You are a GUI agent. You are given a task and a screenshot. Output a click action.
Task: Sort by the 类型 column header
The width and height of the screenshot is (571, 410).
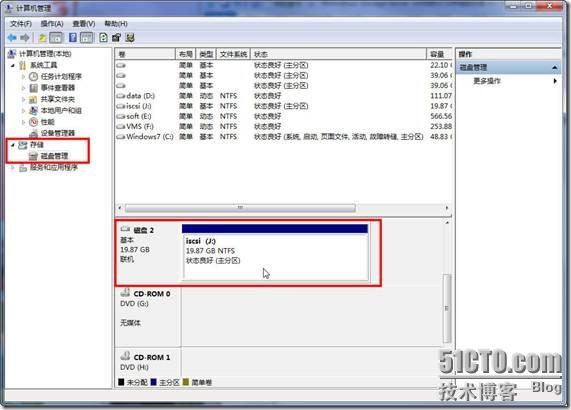(206, 54)
